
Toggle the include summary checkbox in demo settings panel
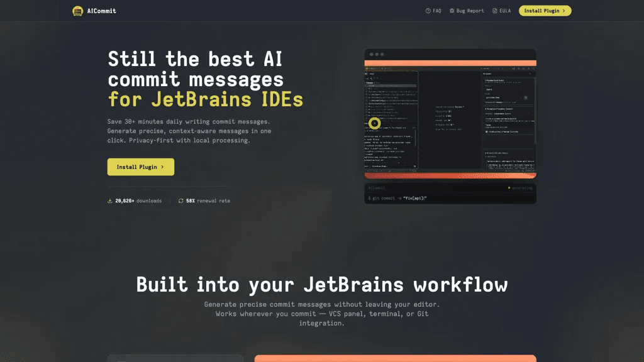click(487, 132)
